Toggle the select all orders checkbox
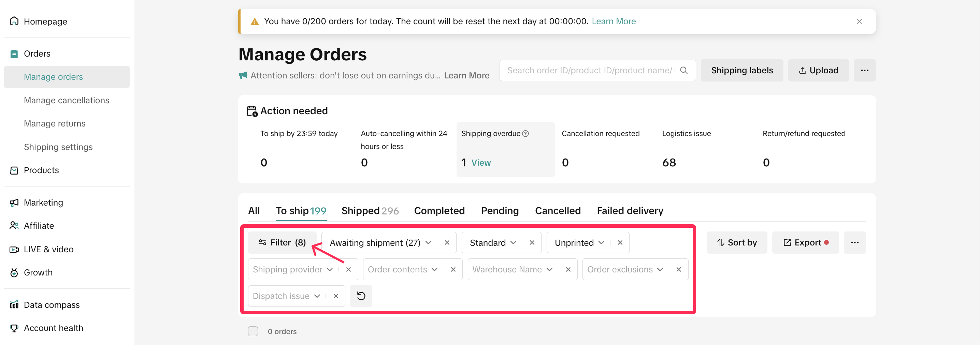The image size is (980, 345). coord(253,331)
